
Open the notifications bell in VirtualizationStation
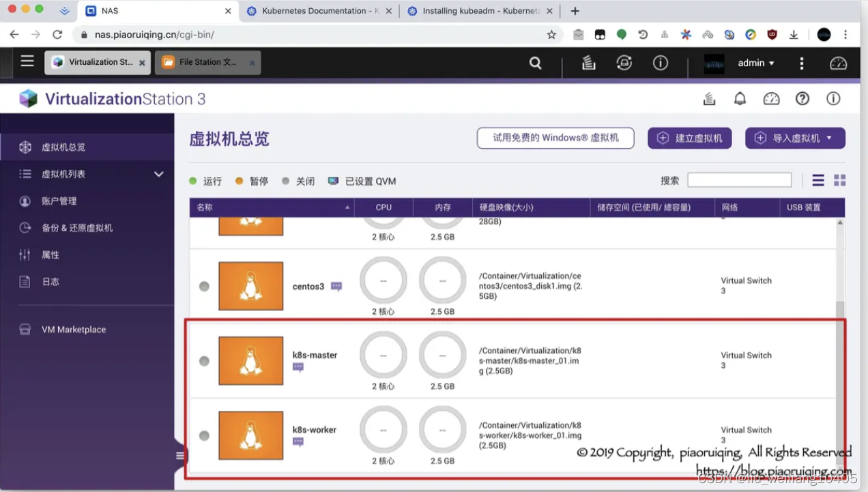pyautogui.click(x=740, y=99)
